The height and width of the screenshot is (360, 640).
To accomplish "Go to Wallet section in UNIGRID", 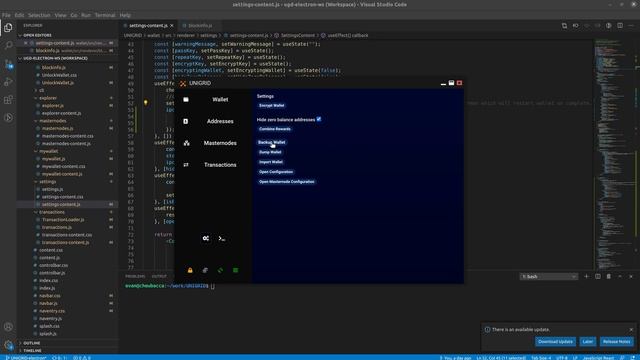I will (220, 99).
